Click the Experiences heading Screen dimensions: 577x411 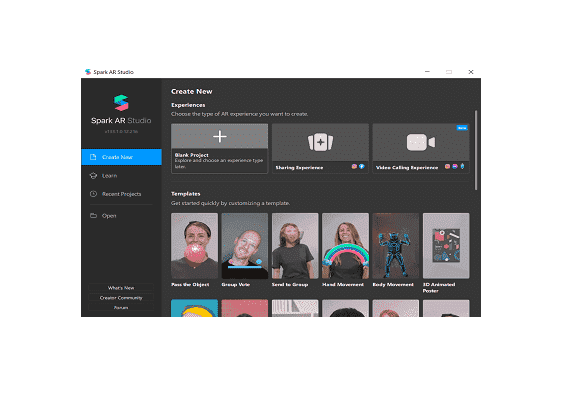click(188, 105)
